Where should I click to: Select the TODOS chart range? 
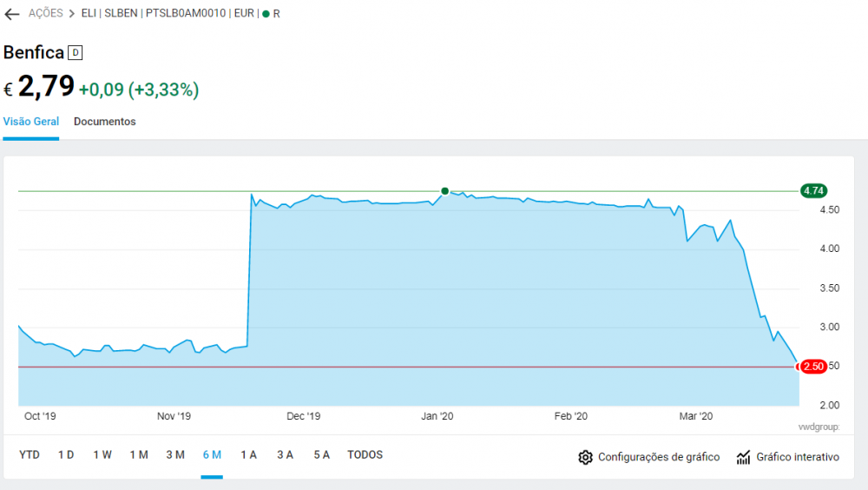(x=365, y=454)
